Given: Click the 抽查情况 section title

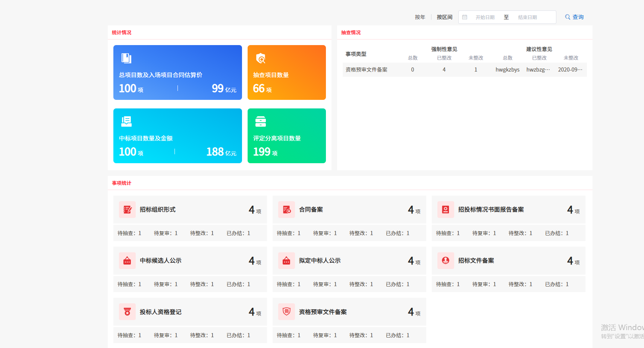Looking at the screenshot, I should [351, 33].
